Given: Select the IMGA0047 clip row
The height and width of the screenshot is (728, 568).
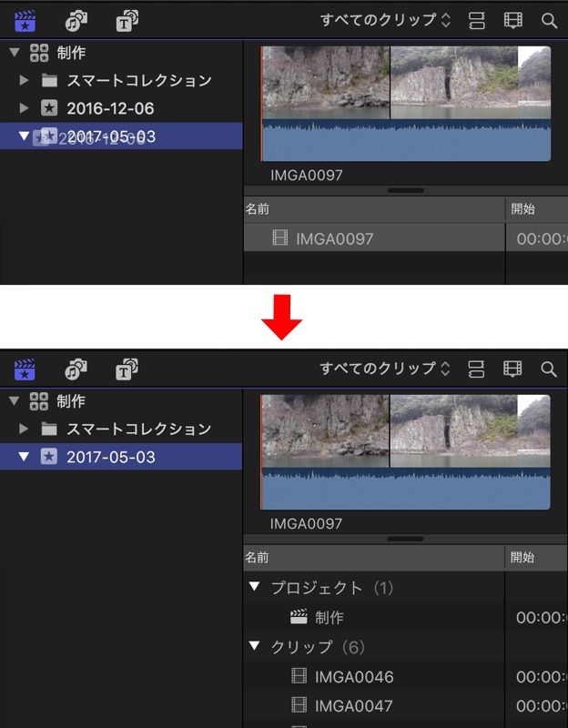Looking at the screenshot, I should 353,706.
